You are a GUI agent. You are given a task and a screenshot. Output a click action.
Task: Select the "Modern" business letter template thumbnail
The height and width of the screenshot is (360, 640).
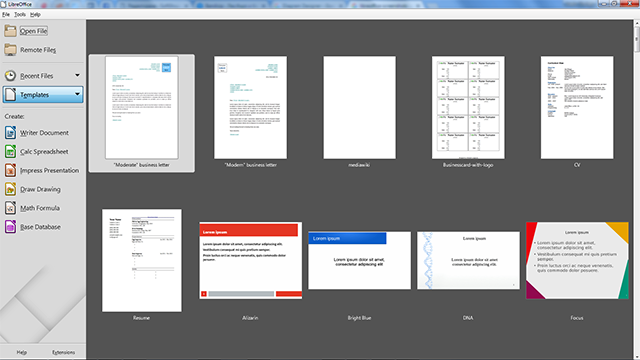coord(251,107)
